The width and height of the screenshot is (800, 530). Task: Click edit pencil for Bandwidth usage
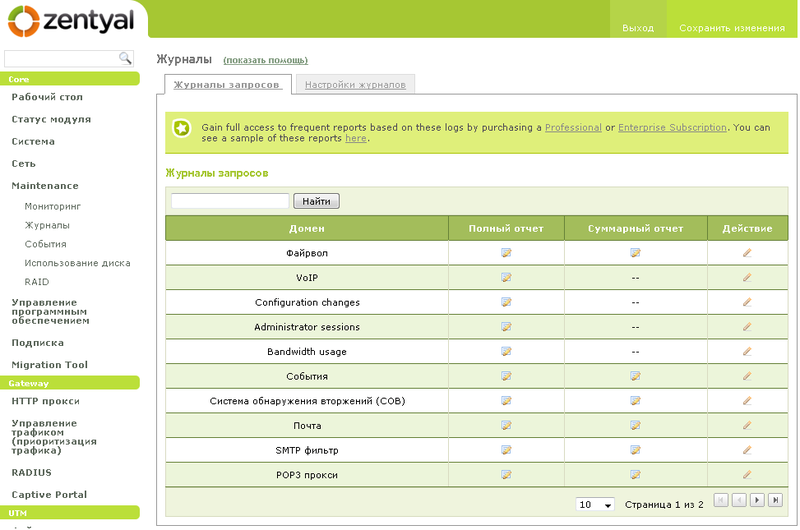click(x=746, y=351)
